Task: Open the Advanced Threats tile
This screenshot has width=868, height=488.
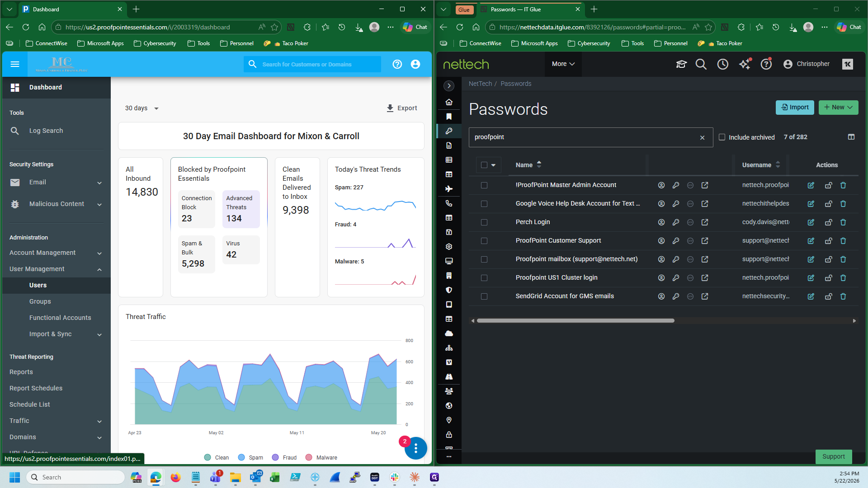Action: (x=241, y=209)
